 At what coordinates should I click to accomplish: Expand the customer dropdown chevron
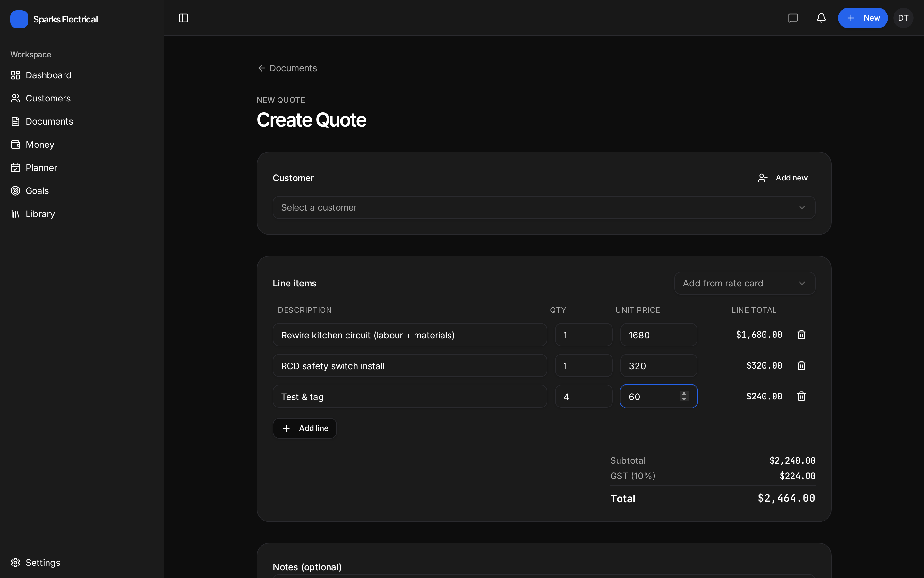click(x=802, y=207)
